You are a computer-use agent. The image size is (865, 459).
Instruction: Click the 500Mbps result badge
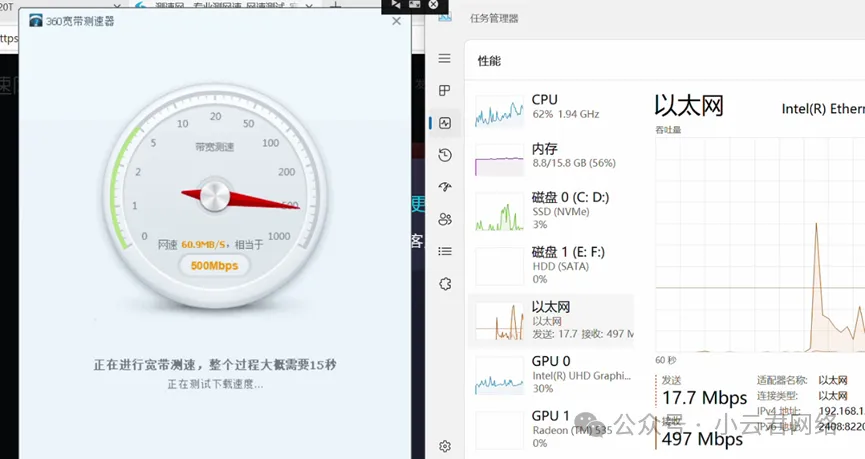click(x=212, y=266)
